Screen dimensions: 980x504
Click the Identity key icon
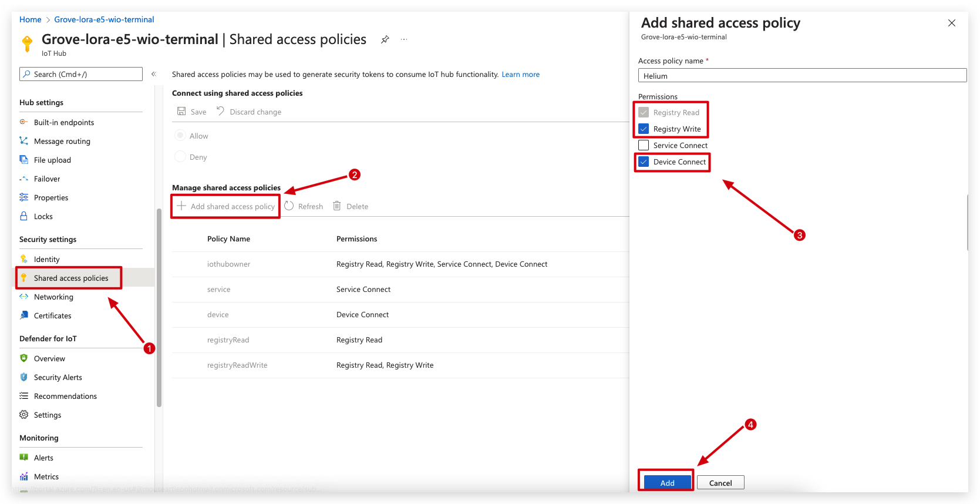click(x=23, y=259)
